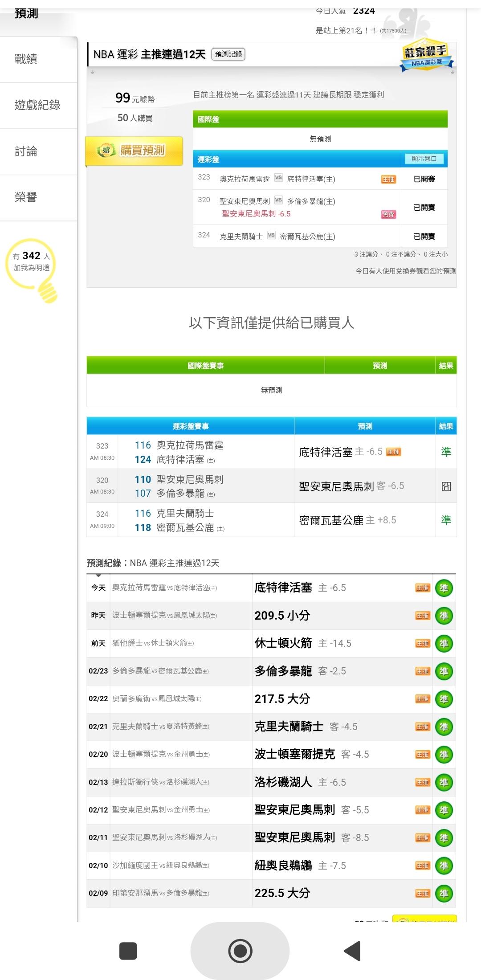Click green 準 badge for 02/21 record

[x=444, y=727]
